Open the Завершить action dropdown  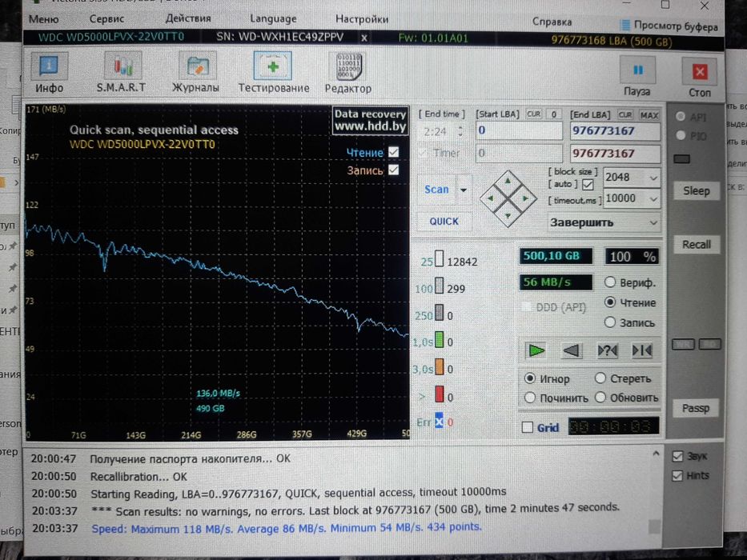point(653,222)
